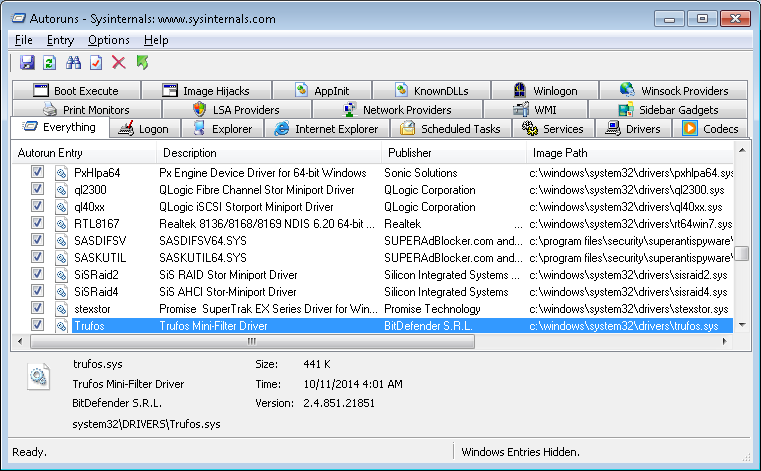Click the green Jump to entry icon
The image size is (761, 471).
click(x=142, y=63)
